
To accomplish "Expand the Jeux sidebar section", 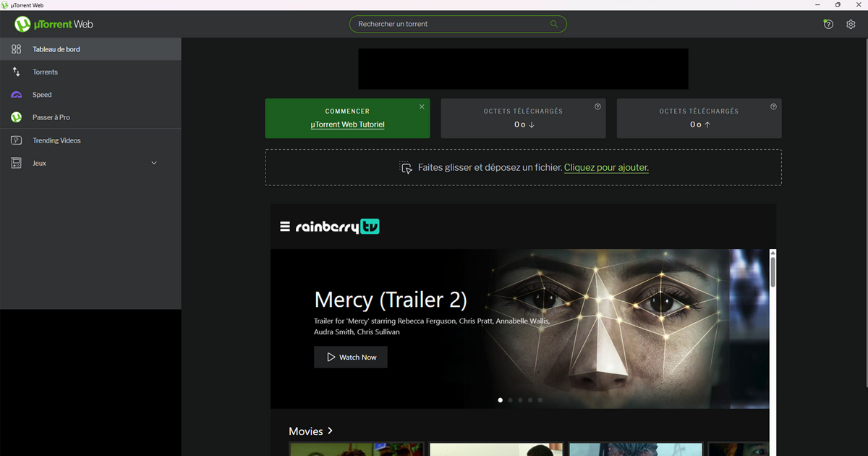I will 154,163.
